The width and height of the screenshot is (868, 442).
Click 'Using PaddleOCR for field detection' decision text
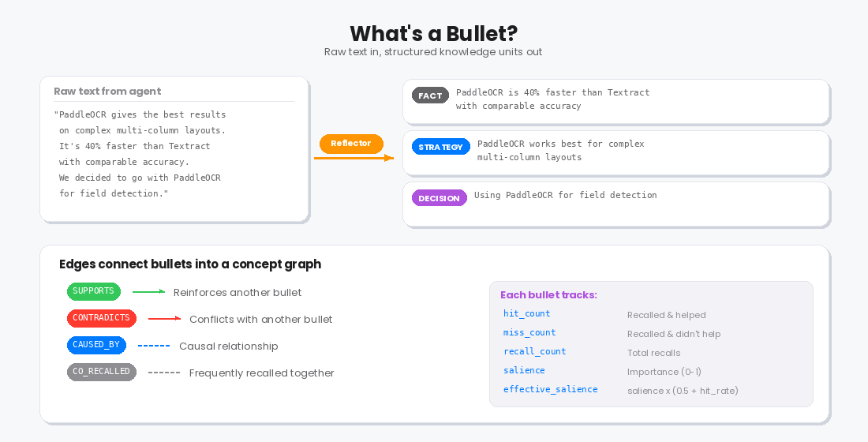coord(565,195)
